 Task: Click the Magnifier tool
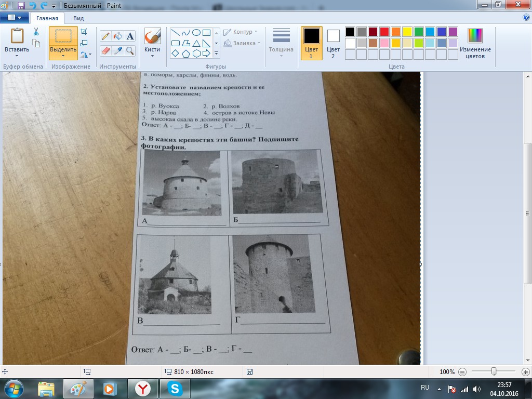130,50
